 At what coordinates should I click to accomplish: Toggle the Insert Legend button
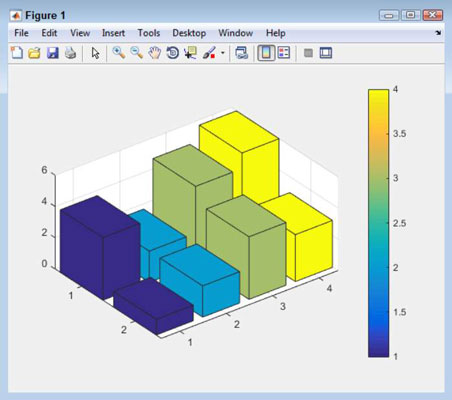click(284, 53)
